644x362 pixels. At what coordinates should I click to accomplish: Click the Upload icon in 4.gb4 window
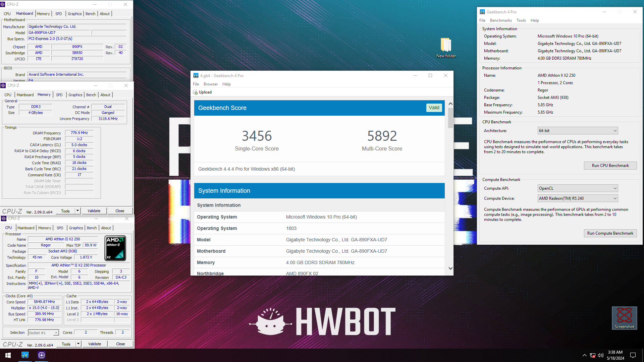pos(195,92)
